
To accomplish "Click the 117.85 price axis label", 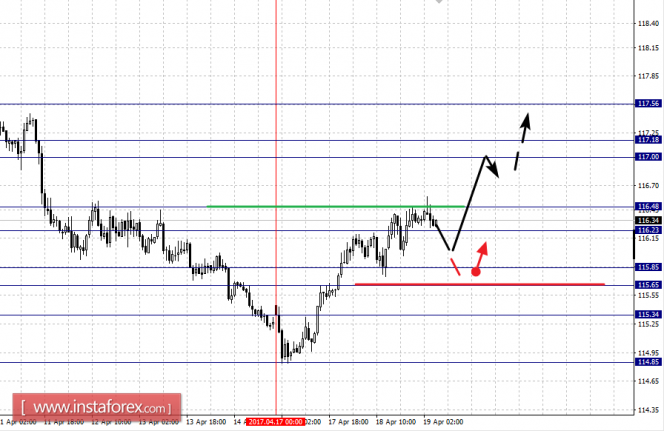I will (648, 76).
